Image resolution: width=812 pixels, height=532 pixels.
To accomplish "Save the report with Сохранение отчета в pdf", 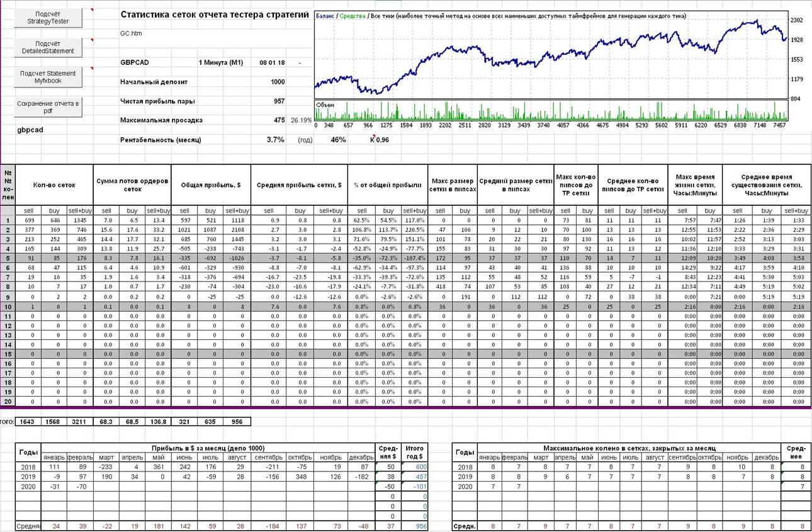I will point(48,107).
